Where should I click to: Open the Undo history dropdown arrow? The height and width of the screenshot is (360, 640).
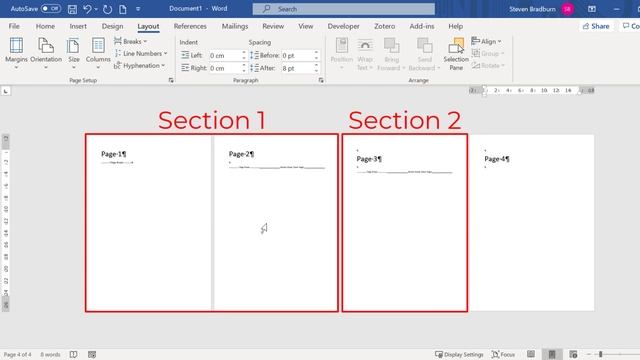click(x=96, y=9)
